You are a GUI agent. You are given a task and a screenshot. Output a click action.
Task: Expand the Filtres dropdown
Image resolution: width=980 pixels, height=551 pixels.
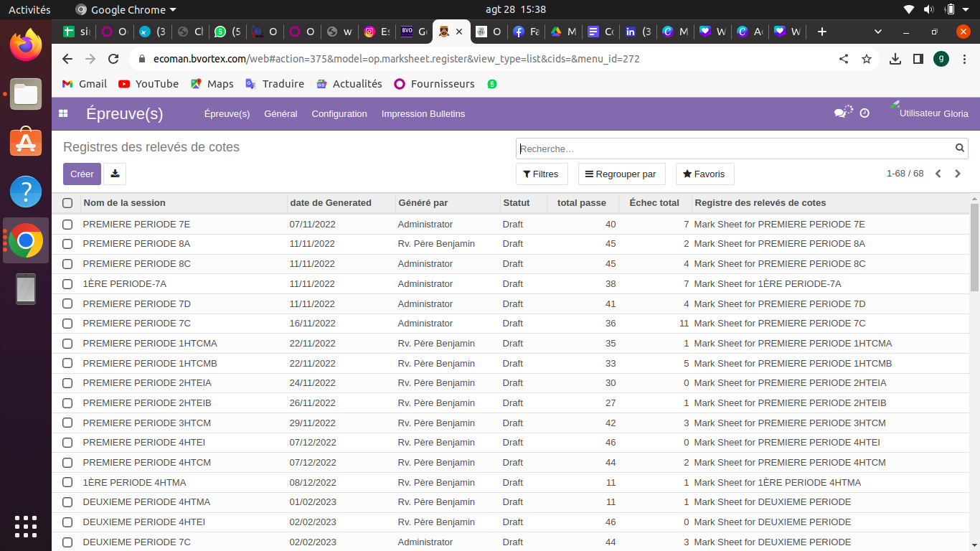[541, 174]
